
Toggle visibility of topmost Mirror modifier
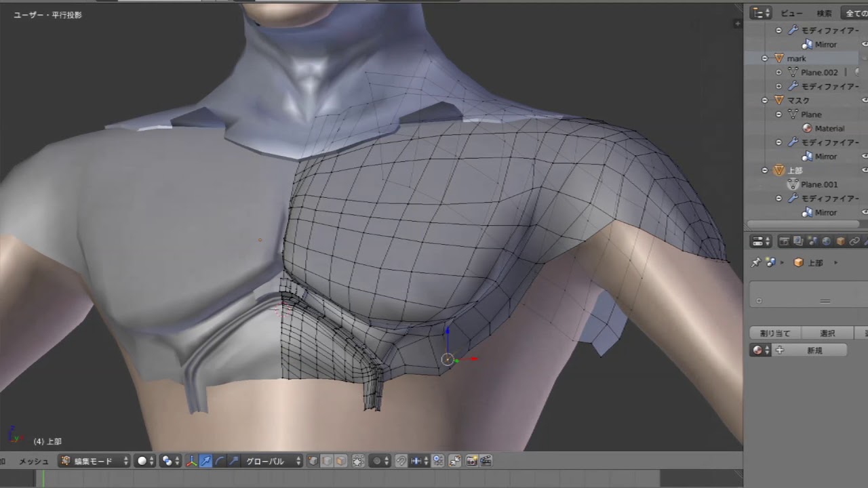point(865,44)
